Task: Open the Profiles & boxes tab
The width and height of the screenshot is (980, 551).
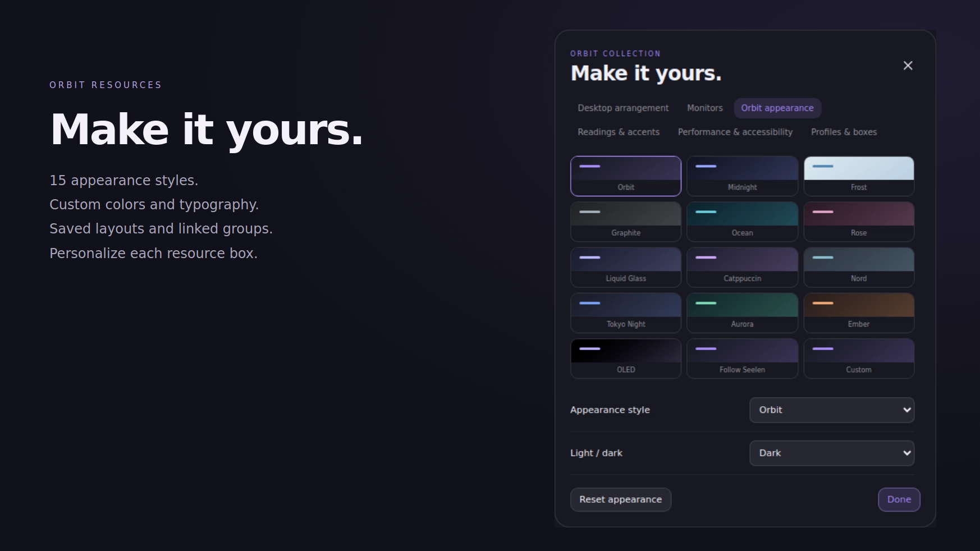Action: tap(844, 132)
